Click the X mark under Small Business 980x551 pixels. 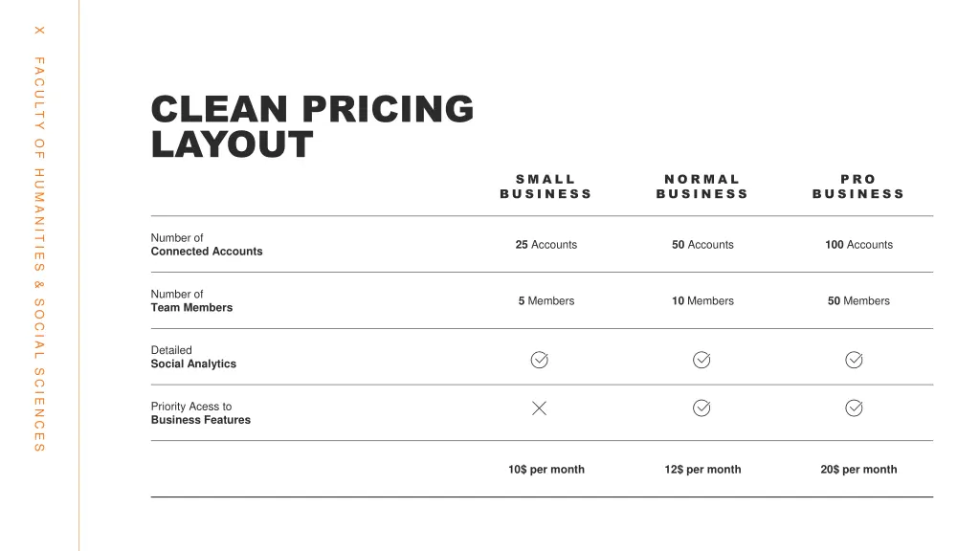[540, 408]
